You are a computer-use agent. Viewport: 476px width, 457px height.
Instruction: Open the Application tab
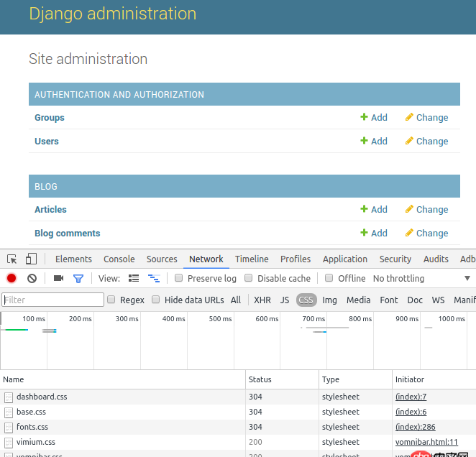point(345,259)
